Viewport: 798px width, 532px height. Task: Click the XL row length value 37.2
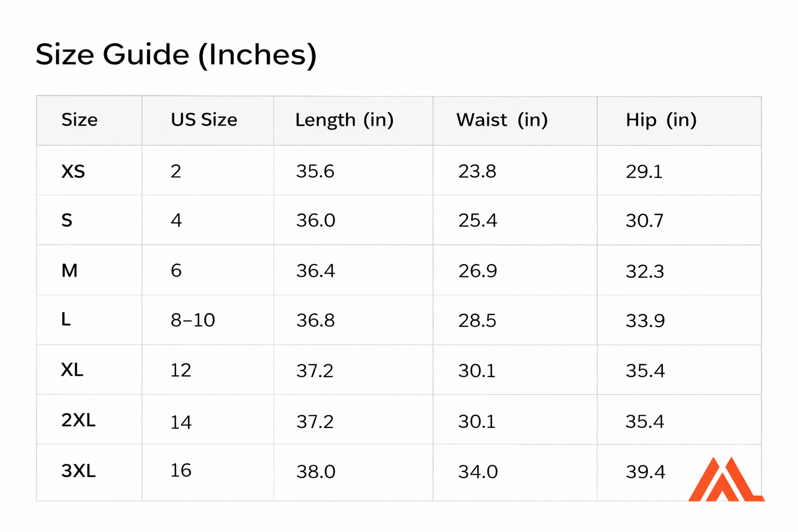coord(315,371)
